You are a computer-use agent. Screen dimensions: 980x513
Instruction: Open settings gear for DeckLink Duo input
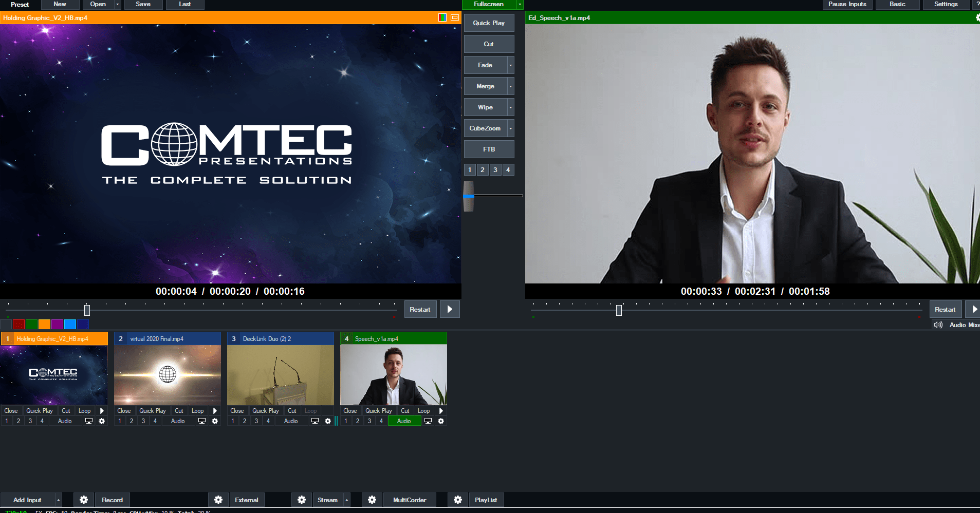click(x=328, y=421)
